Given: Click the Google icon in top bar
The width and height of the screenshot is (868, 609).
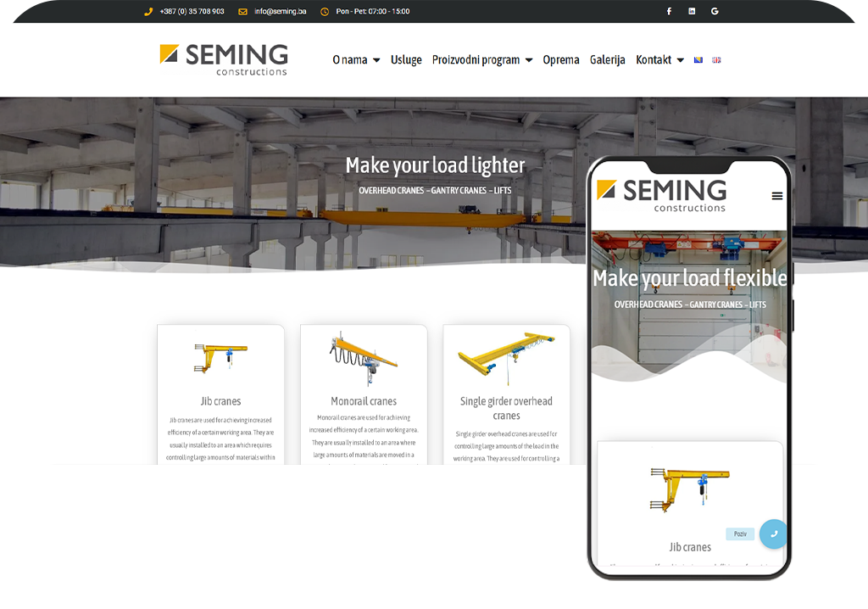Looking at the screenshot, I should point(715,11).
